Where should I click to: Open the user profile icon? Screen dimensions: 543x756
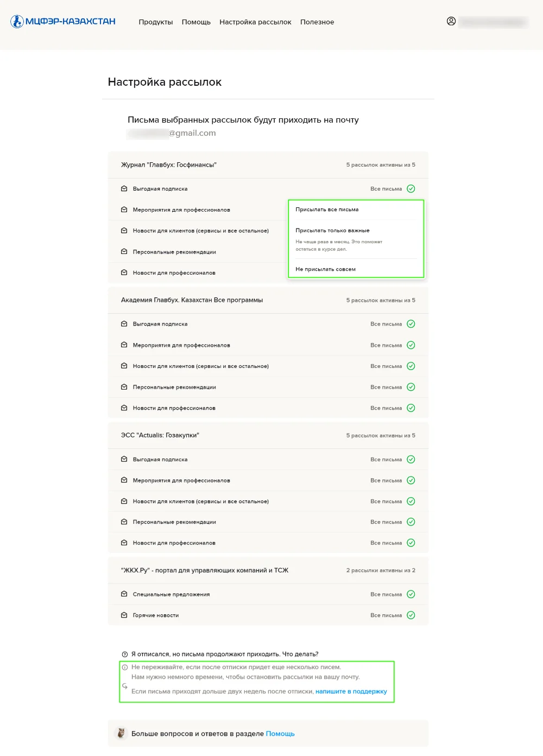pyautogui.click(x=451, y=21)
